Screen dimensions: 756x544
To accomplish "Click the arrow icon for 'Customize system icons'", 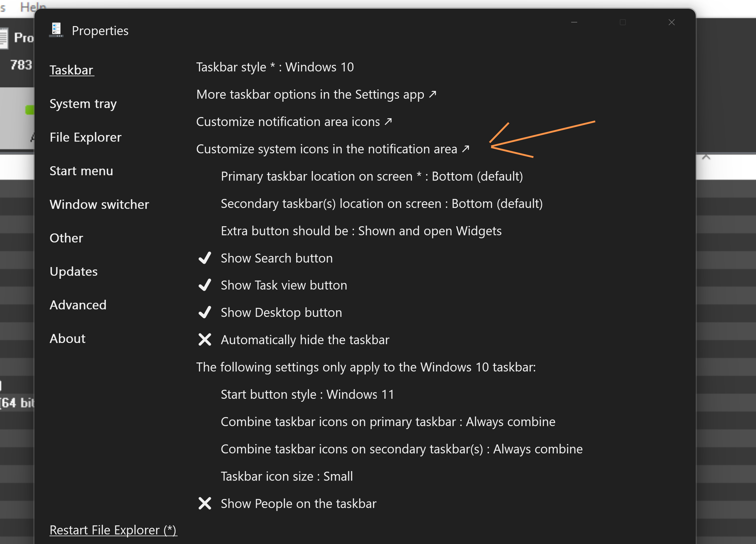I will (x=465, y=149).
